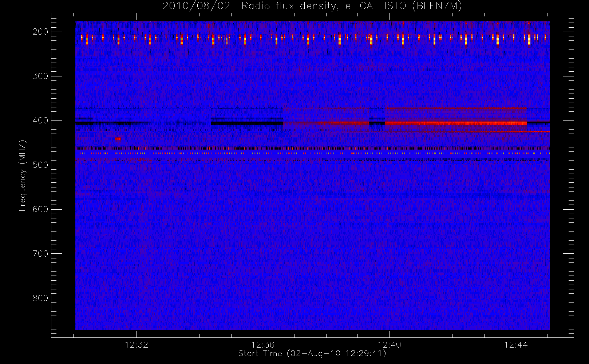
Task: Click the 800 frequency tick label
Action: pos(40,298)
